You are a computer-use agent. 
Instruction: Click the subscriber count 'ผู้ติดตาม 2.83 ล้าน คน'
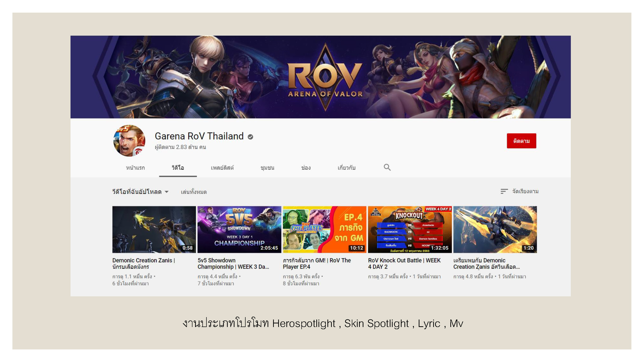click(x=180, y=147)
